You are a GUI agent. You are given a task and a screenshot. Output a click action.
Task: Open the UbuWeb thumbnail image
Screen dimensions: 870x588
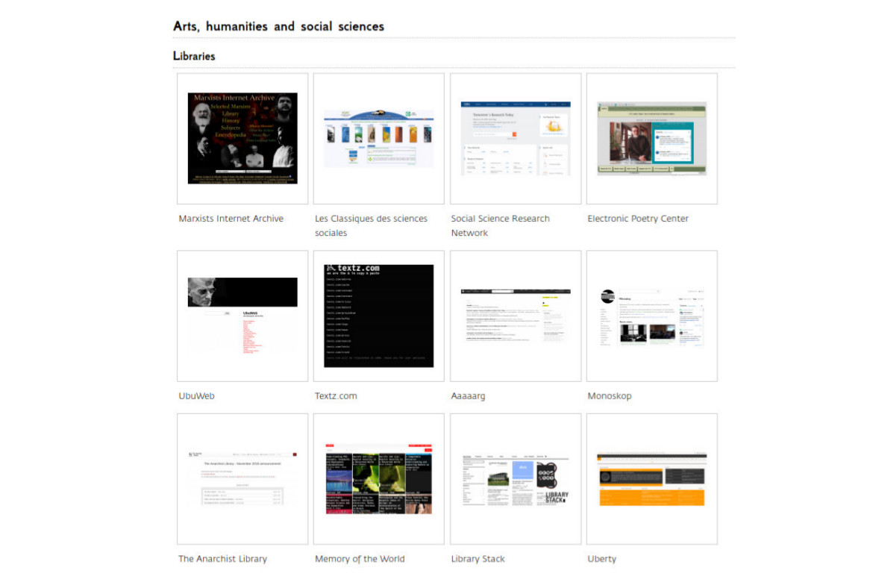coord(242,316)
